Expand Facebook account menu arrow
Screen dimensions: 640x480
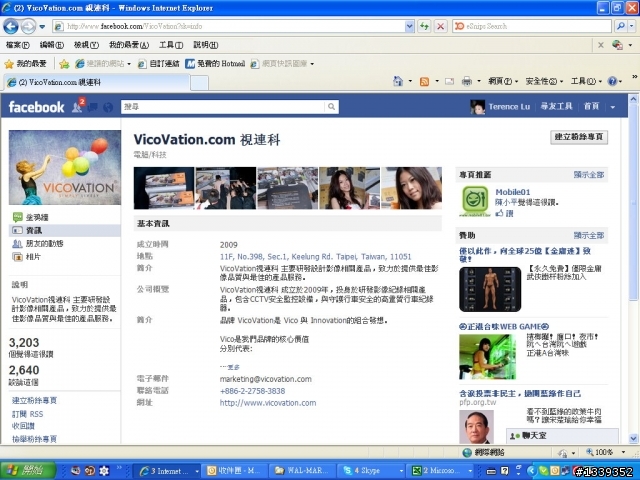pos(613,107)
